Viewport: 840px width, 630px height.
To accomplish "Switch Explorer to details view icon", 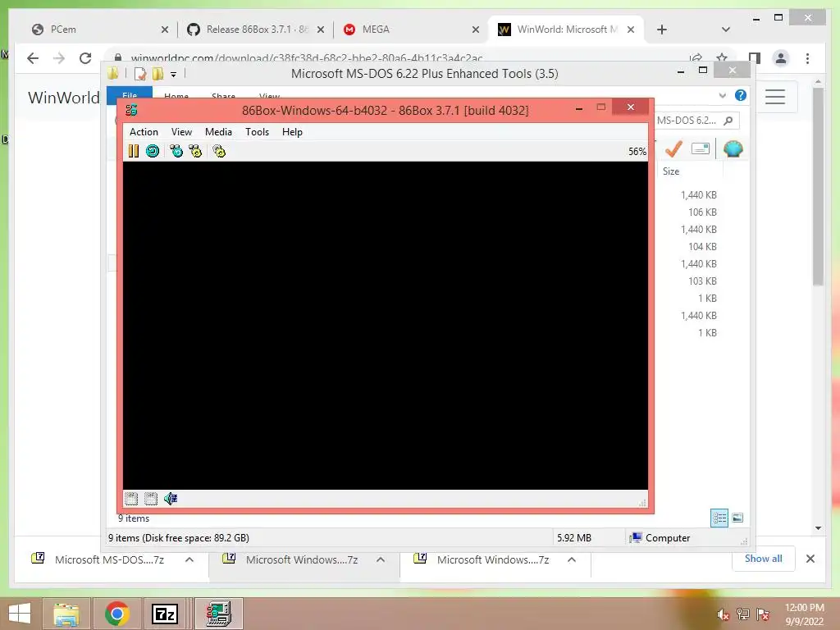I will (x=719, y=518).
